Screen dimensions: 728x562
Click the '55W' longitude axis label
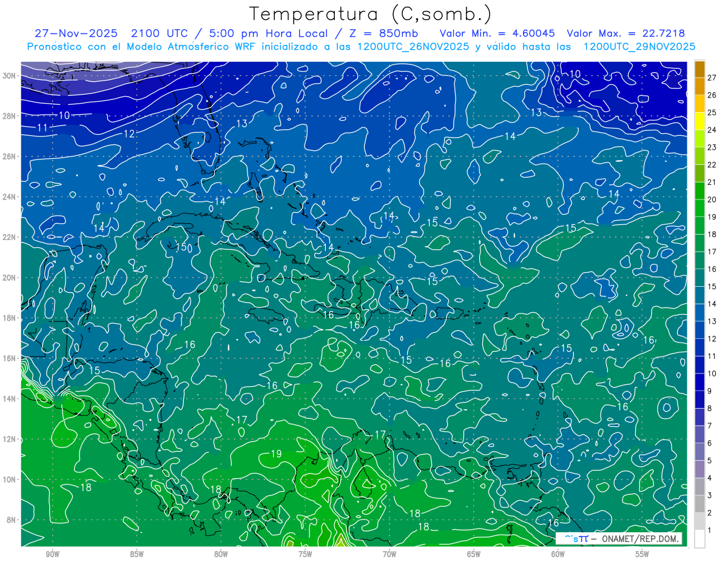coord(642,554)
